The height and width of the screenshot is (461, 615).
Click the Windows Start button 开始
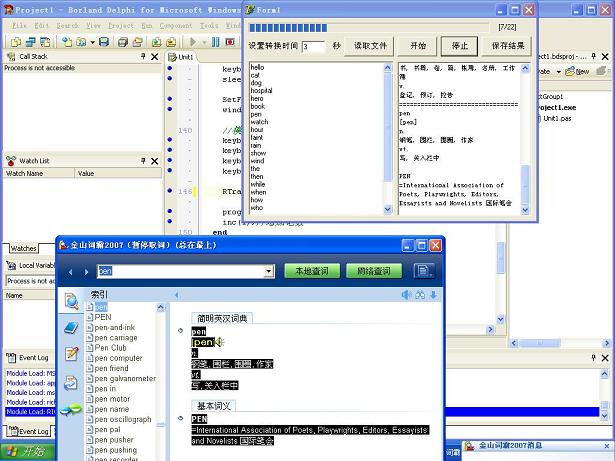pos(26,452)
